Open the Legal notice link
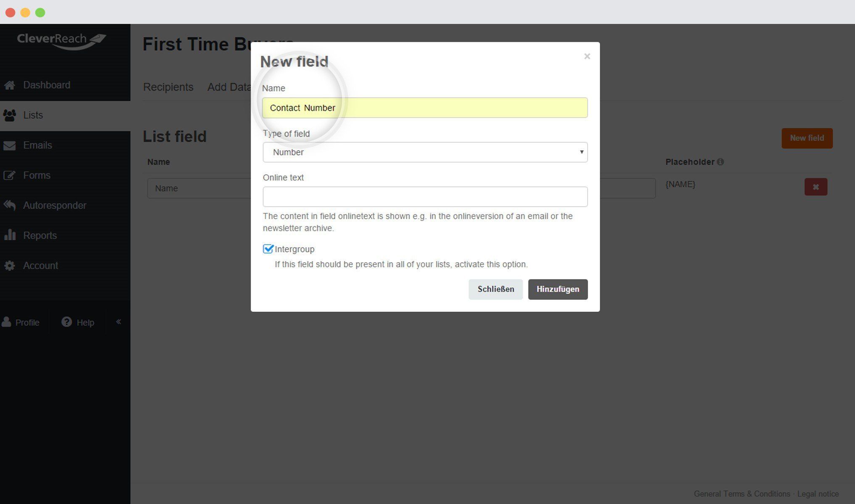This screenshot has height=504, width=855. tap(818, 494)
